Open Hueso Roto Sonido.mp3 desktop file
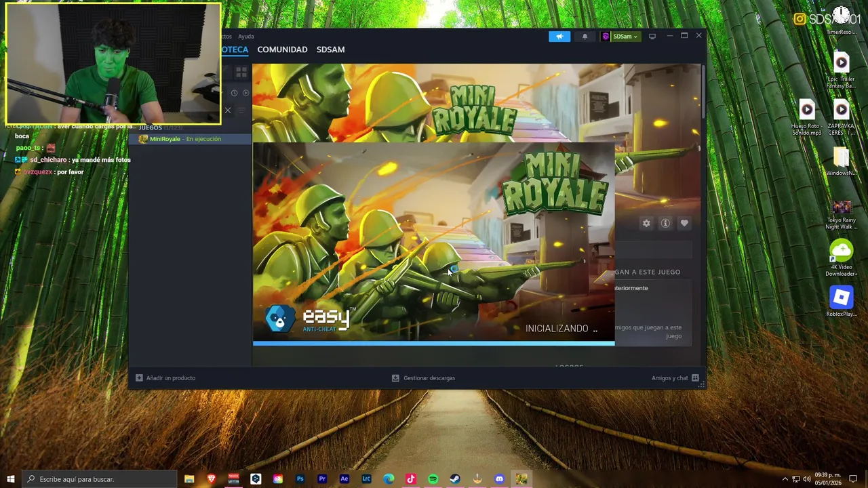The image size is (868, 488). tap(806, 118)
